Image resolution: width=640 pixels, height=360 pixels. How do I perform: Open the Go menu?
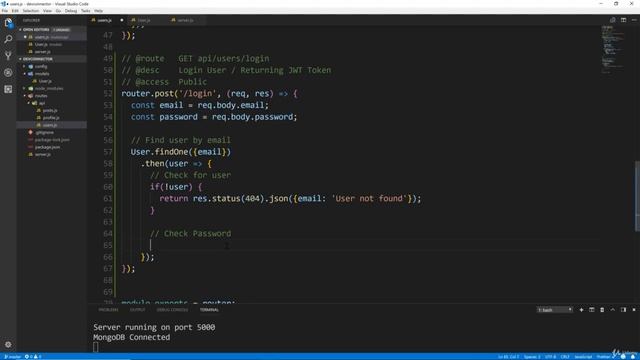58,11
